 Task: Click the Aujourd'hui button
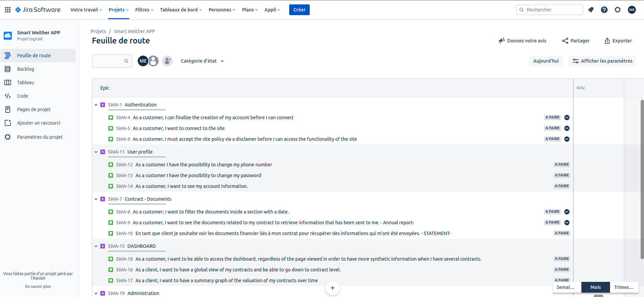[x=546, y=61]
